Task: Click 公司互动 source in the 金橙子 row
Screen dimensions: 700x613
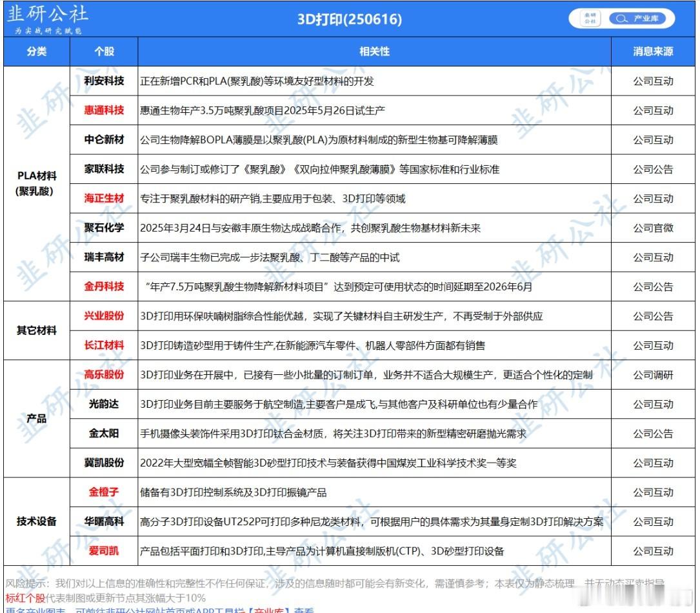Action: [653, 492]
